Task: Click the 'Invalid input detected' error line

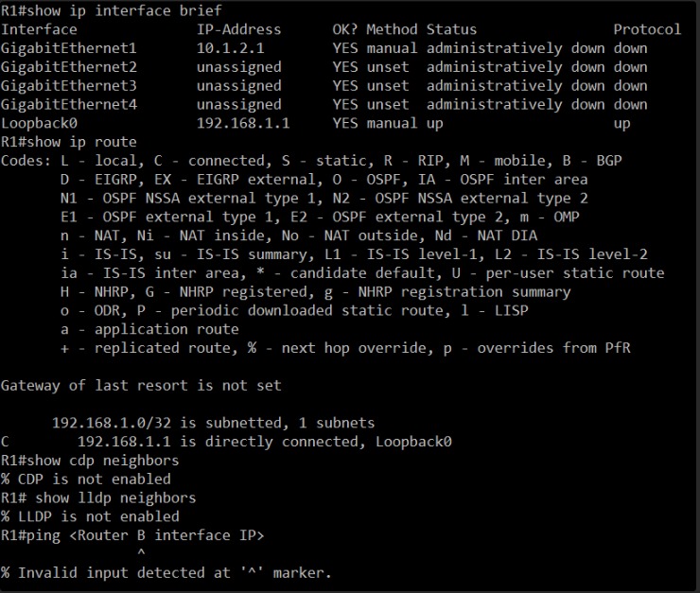Action: [x=166, y=572]
